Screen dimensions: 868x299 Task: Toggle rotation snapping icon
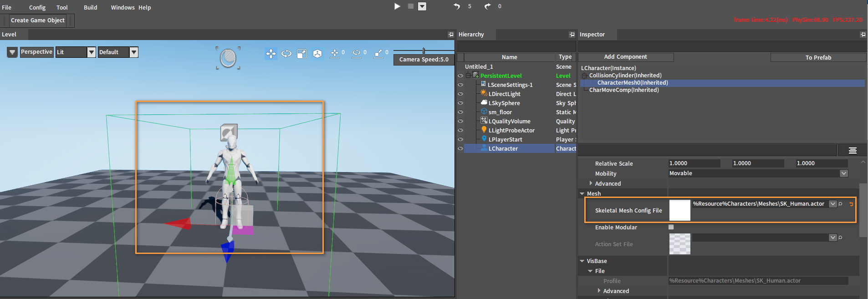(x=357, y=54)
